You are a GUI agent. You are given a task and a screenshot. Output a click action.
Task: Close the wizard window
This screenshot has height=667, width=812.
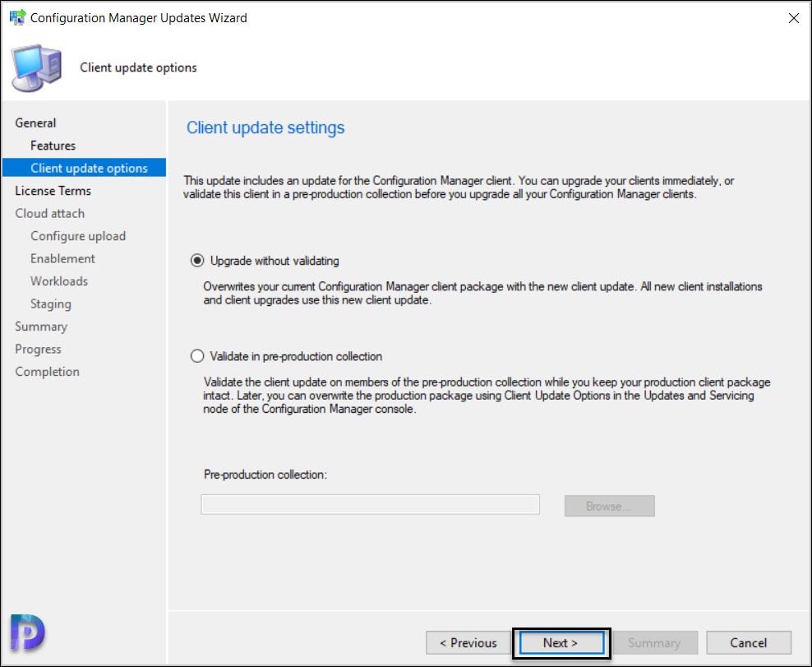point(793,18)
